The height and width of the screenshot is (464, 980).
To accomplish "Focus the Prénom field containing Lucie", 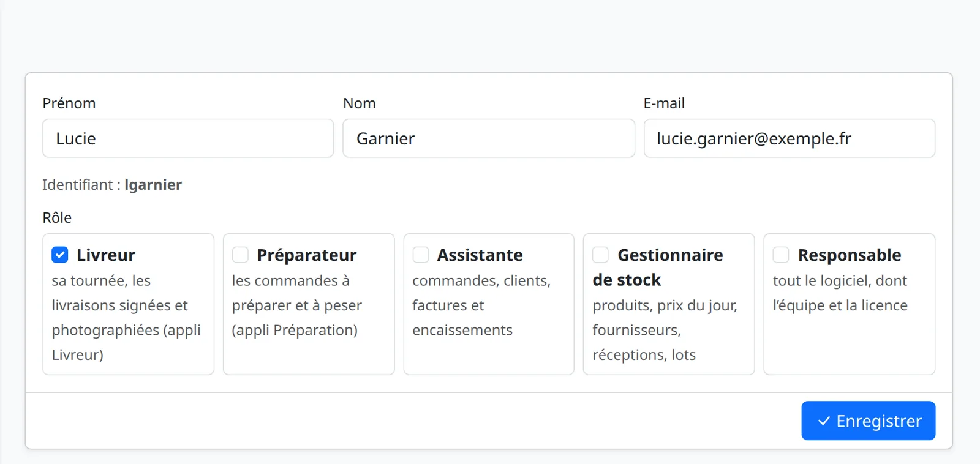I will [188, 138].
